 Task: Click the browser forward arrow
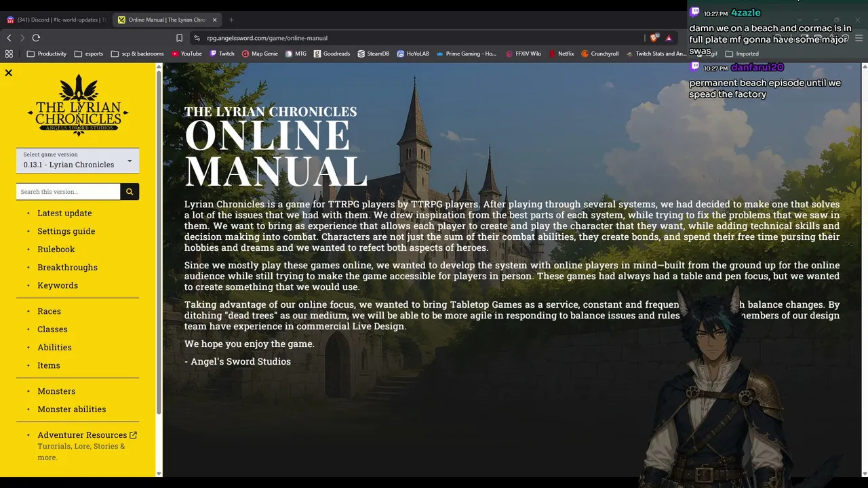[x=22, y=38]
